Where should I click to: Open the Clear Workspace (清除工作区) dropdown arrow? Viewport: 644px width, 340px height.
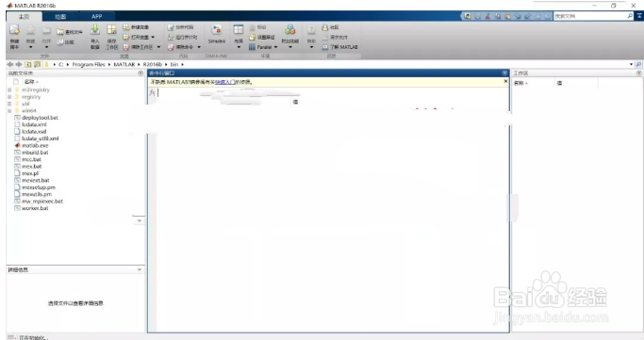pos(158,47)
